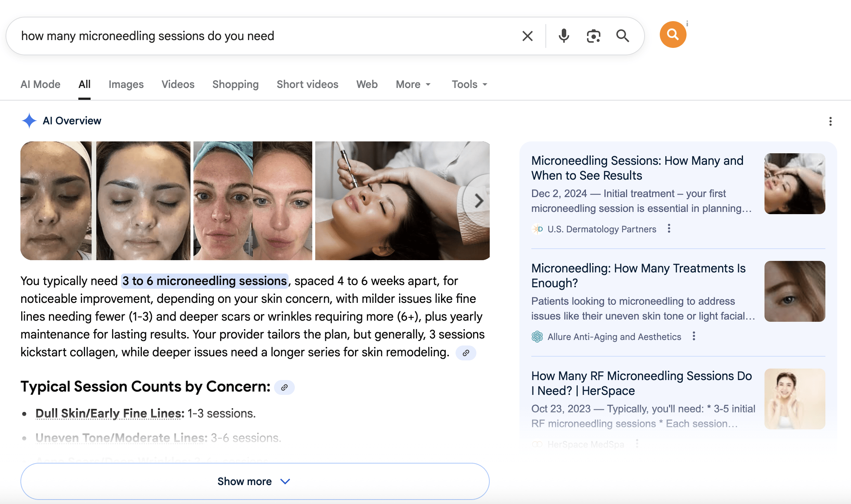
Task: Click the microphone icon for voice search
Action: point(564,36)
